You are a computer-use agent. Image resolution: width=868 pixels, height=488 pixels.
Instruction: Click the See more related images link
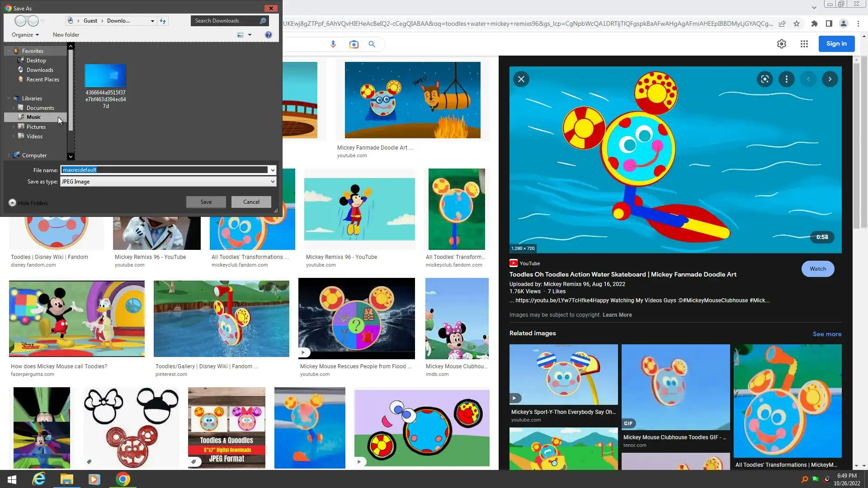pyautogui.click(x=826, y=334)
